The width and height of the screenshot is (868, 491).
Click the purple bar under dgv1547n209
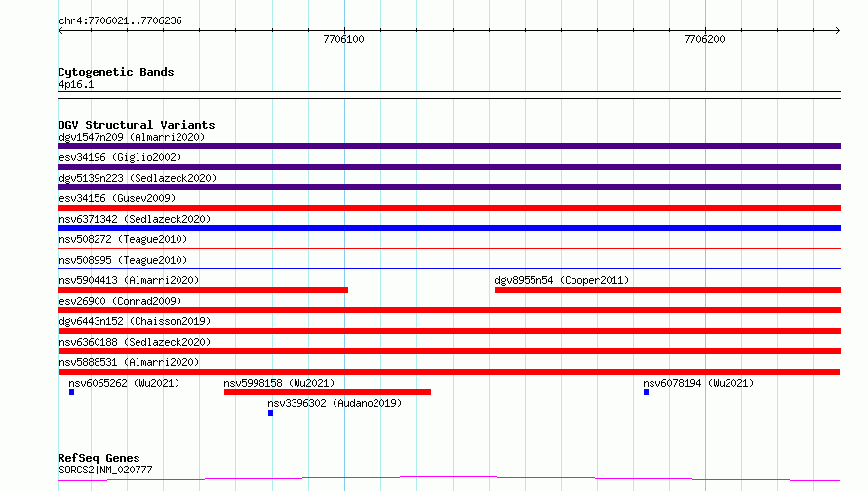449,146
